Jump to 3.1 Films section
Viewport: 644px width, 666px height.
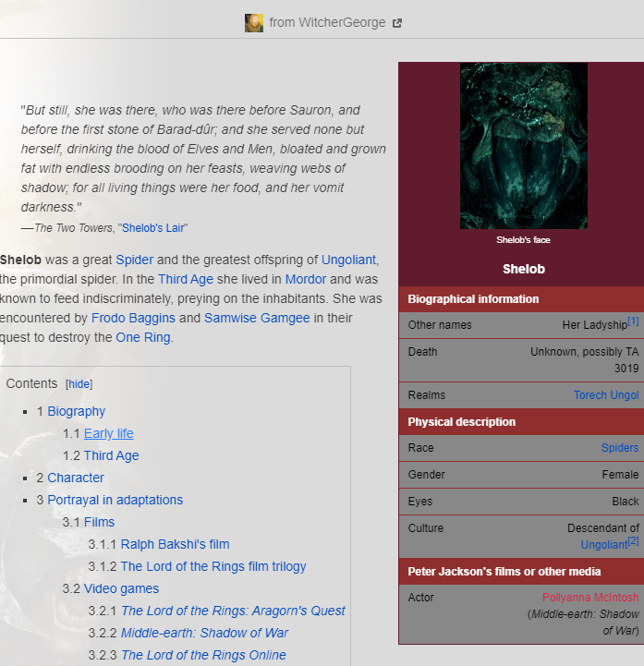coord(100,522)
